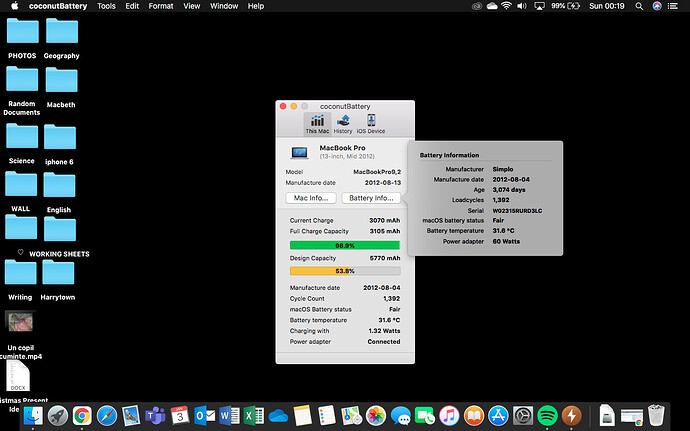Click the green 98.9% charge bar
Viewport: 690px width, 431px height.
(x=345, y=245)
